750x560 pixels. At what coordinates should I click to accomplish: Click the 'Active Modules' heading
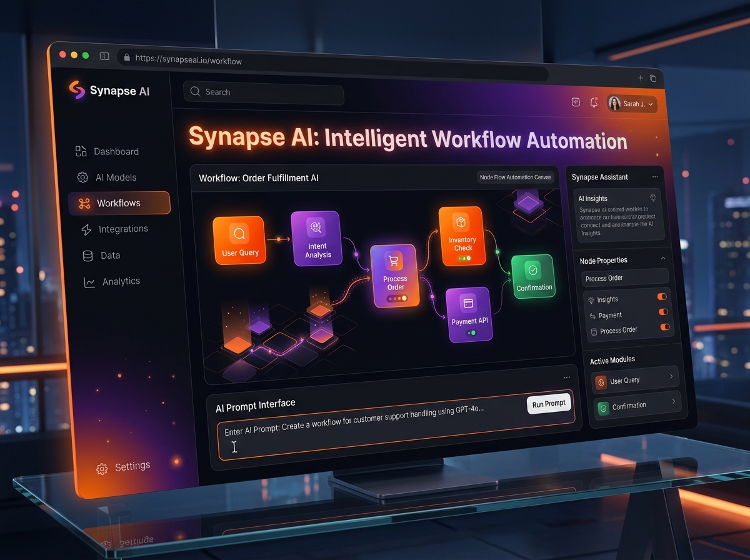pos(612,360)
